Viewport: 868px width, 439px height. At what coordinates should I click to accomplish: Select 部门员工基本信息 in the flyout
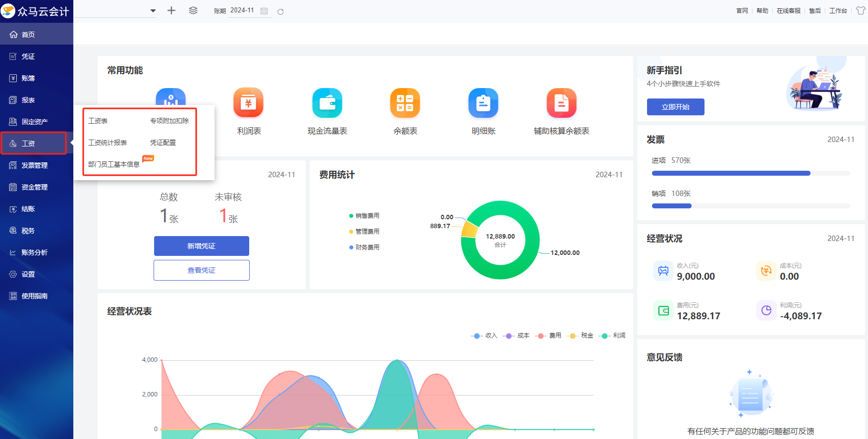(114, 164)
